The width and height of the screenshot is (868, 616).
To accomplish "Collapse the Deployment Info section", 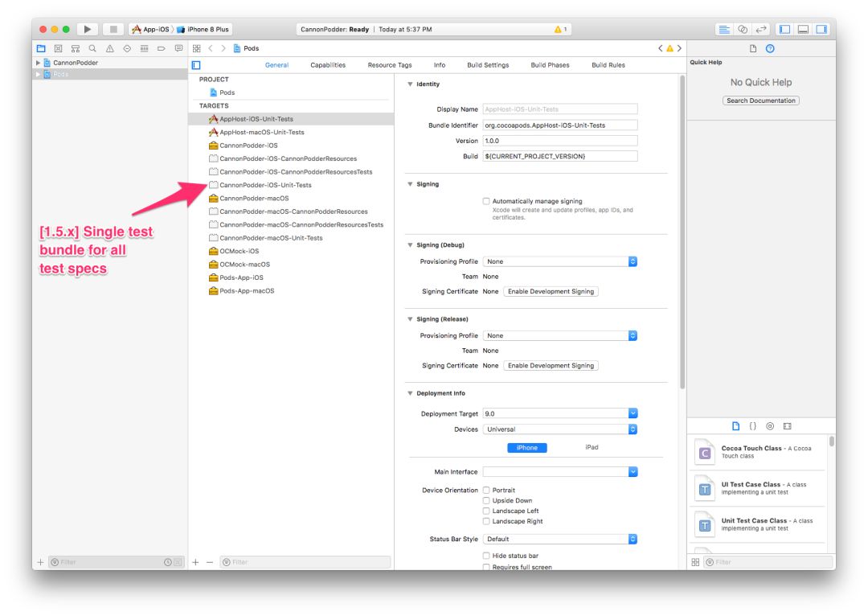I will point(410,393).
